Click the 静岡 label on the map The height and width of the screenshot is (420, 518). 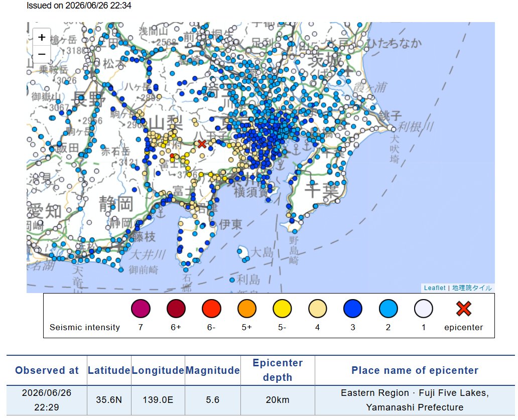[116, 204]
